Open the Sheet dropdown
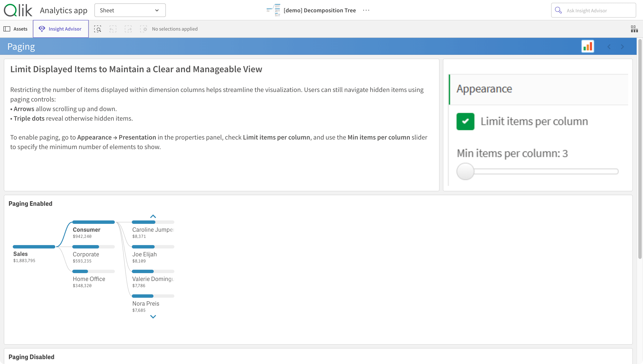This screenshot has height=364, width=643. point(130,10)
